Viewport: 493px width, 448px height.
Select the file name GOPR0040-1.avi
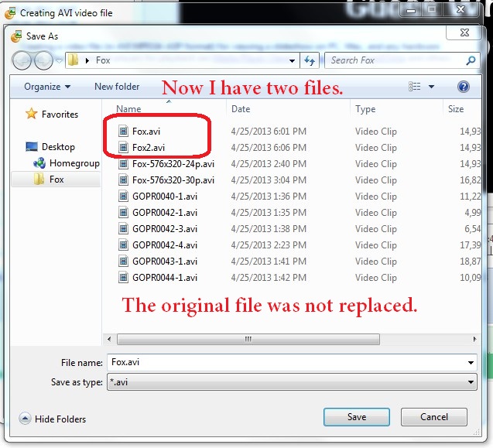coord(165,197)
